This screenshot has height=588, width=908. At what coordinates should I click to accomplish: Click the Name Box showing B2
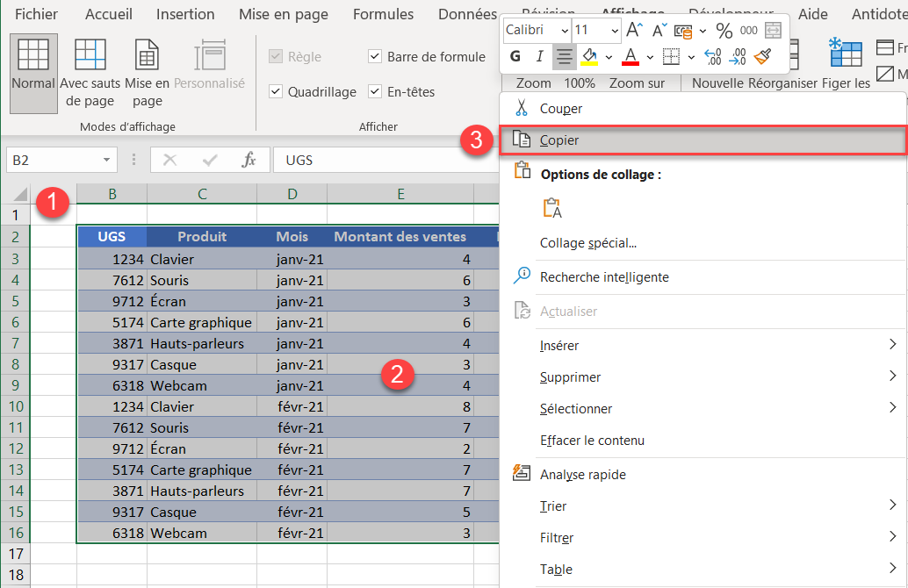(54, 160)
